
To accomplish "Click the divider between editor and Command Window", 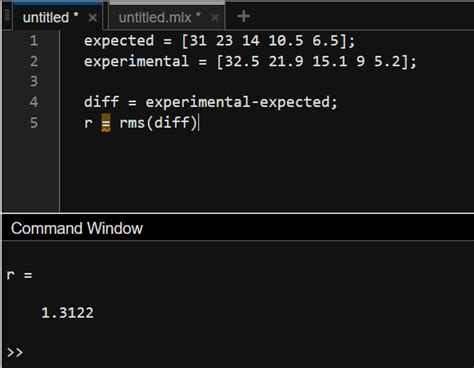I will (238, 213).
